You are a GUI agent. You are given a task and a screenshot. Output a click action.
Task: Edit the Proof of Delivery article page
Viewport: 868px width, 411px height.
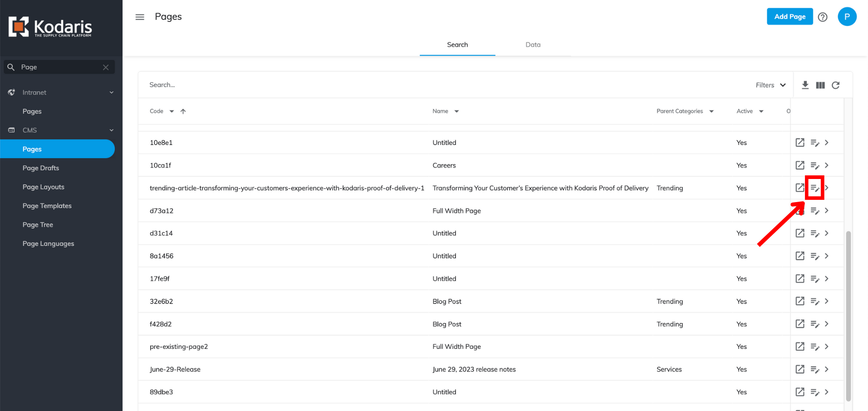pos(815,188)
